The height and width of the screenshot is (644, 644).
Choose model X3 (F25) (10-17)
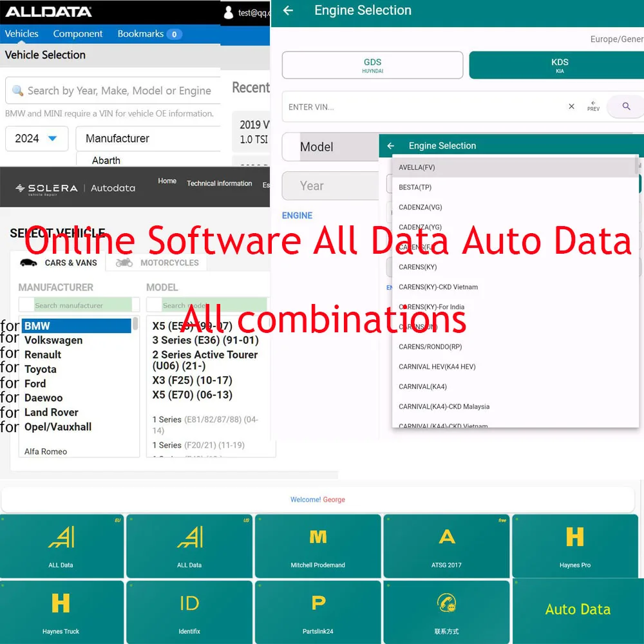(x=192, y=380)
